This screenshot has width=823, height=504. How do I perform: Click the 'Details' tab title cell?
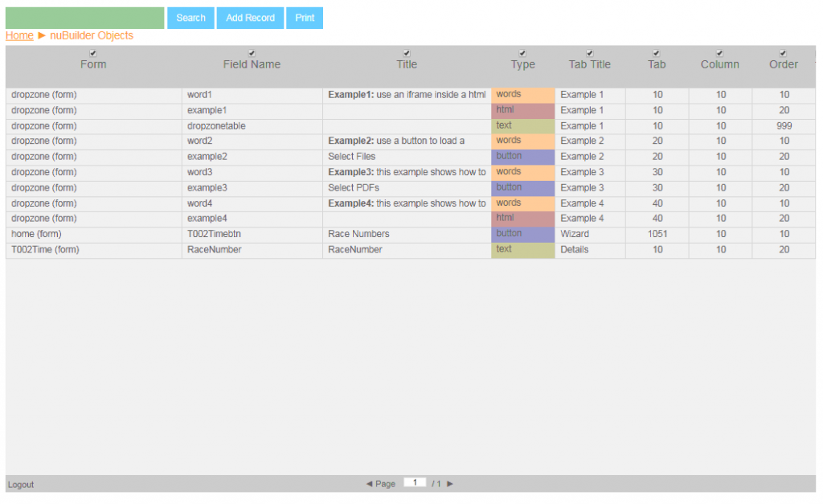point(590,250)
